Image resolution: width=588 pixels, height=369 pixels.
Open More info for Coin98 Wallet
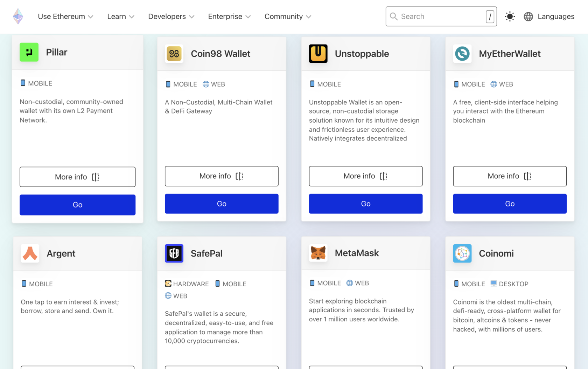tap(222, 176)
